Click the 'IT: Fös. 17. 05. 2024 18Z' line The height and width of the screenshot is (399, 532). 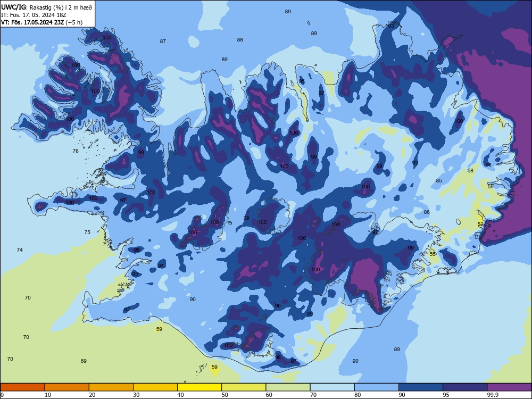(x=34, y=15)
